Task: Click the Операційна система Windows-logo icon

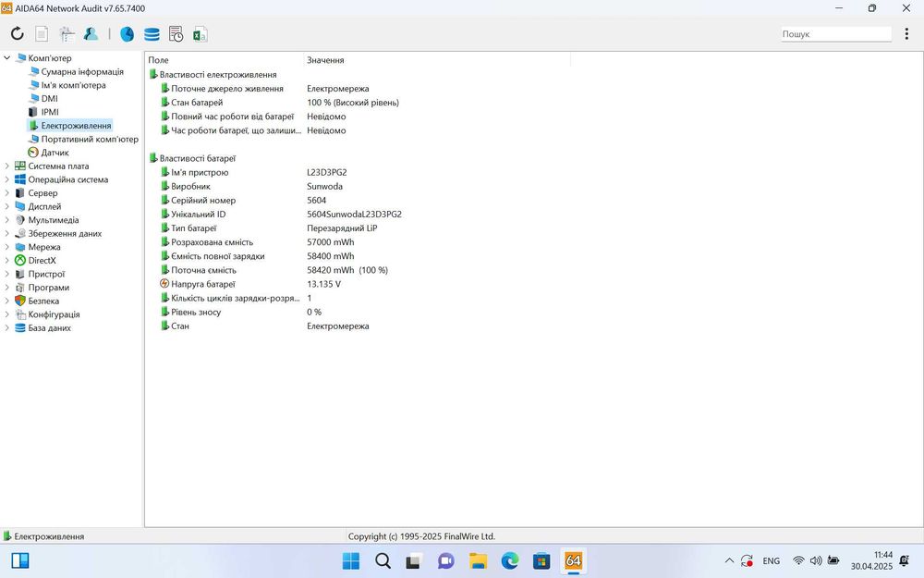Action: (20, 179)
